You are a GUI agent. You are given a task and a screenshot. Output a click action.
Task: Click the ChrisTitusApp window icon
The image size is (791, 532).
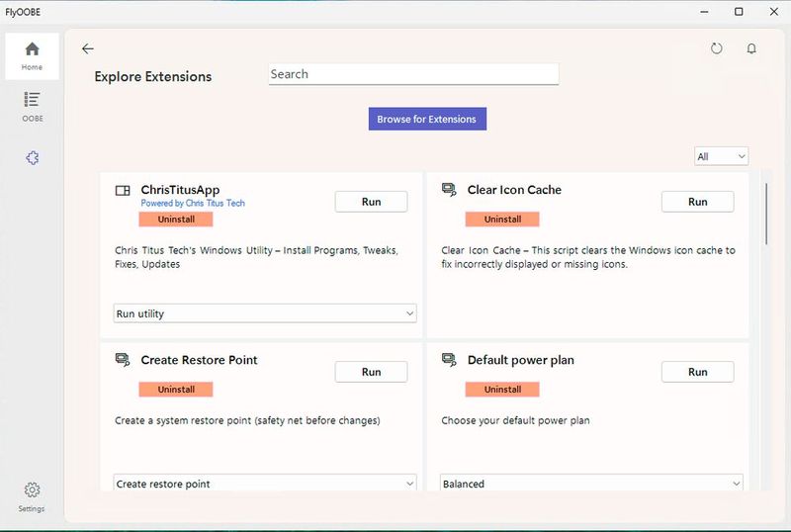pos(124,191)
